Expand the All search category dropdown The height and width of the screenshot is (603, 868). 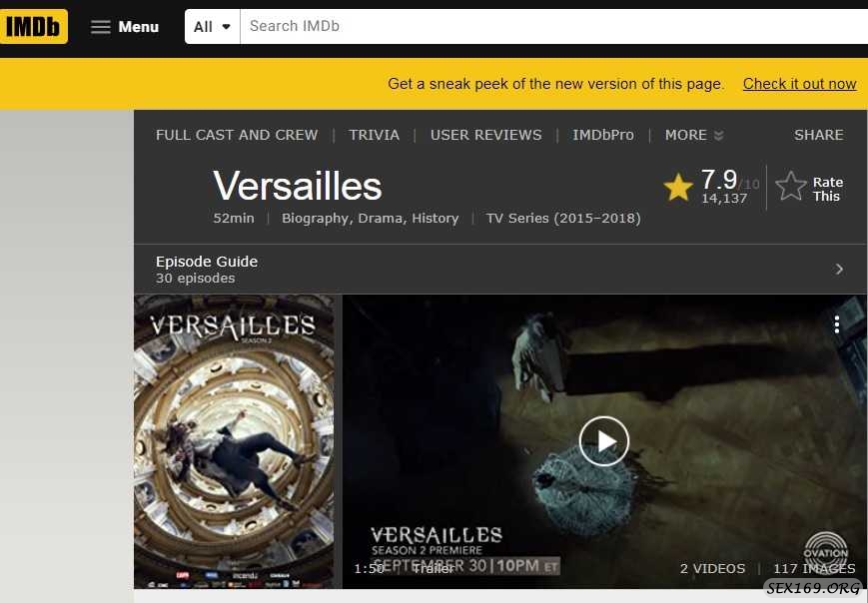(212, 27)
